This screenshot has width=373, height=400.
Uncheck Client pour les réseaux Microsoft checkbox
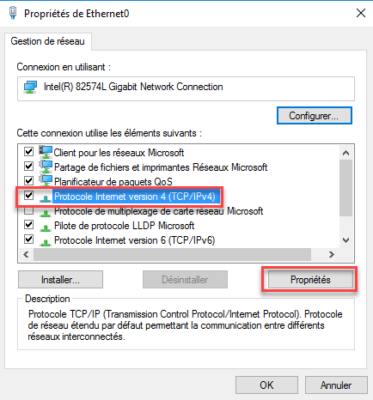(29, 152)
